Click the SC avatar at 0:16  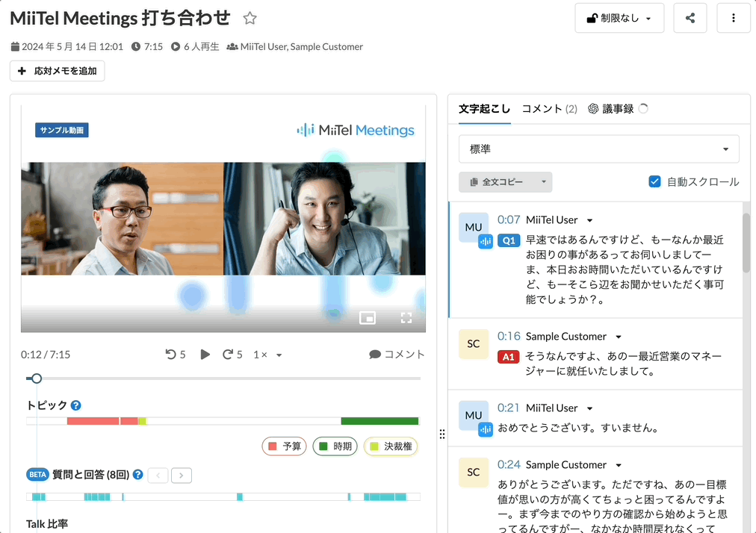pos(474,343)
